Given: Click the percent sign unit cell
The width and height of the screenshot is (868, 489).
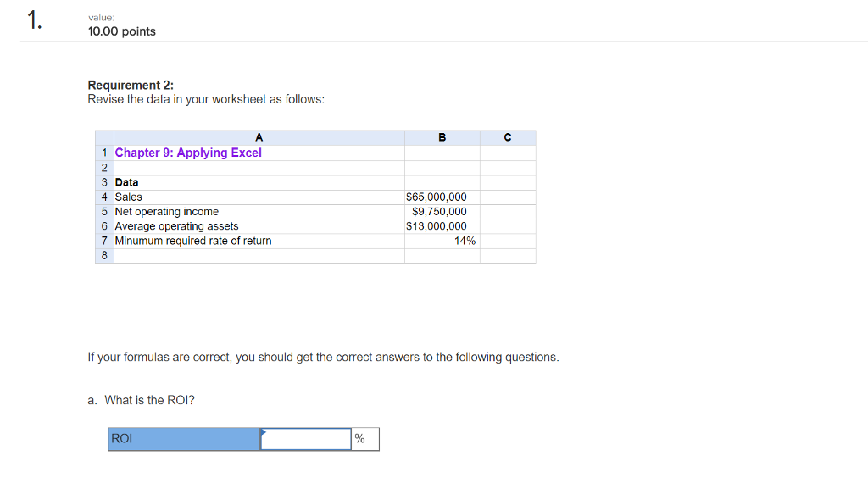Looking at the screenshot, I should click(x=365, y=439).
